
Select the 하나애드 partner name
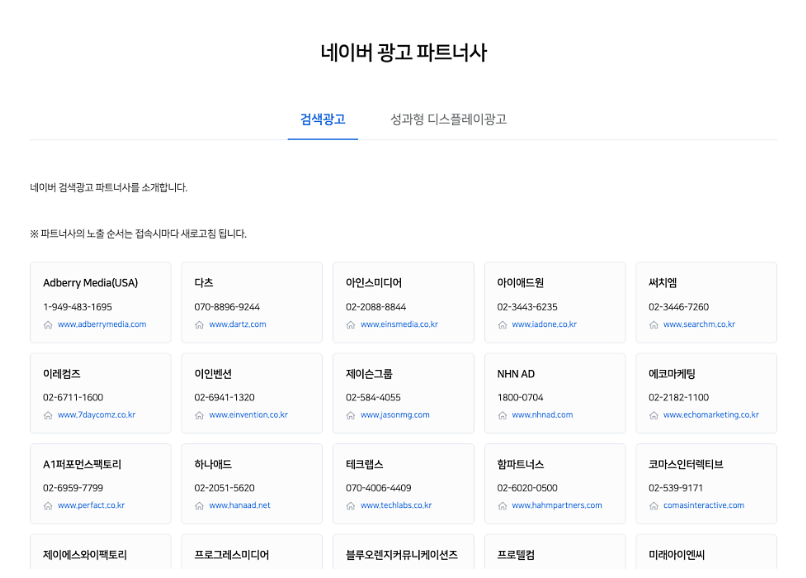[x=213, y=464]
